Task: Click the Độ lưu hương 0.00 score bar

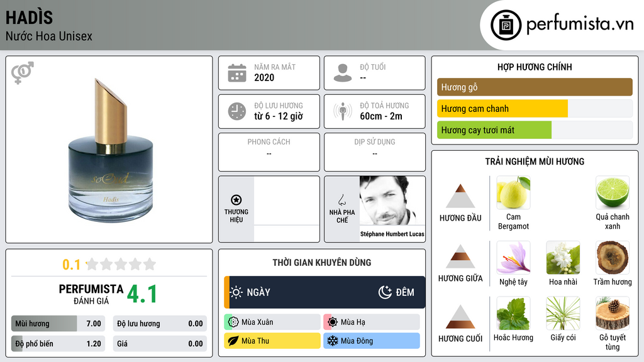Action: tap(160, 324)
